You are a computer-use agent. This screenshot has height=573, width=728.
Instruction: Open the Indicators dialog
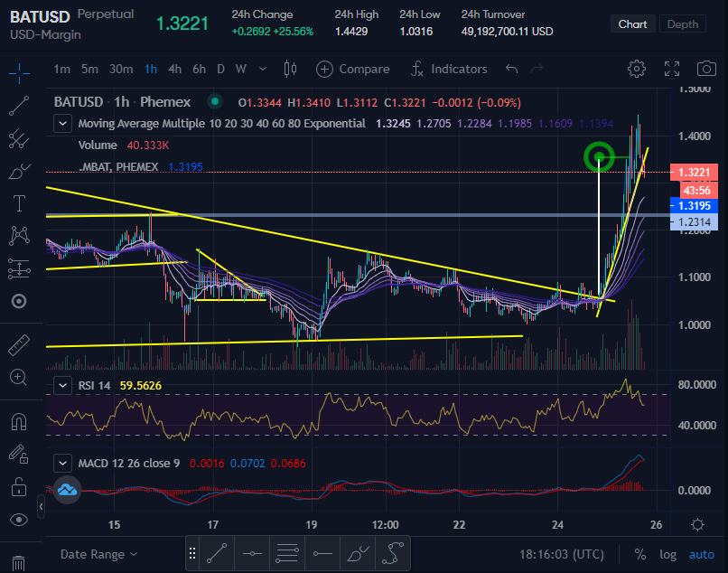click(449, 69)
